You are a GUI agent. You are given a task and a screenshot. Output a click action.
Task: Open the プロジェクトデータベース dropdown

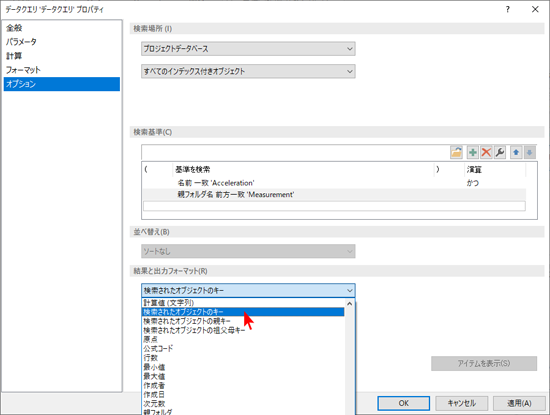click(248, 49)
